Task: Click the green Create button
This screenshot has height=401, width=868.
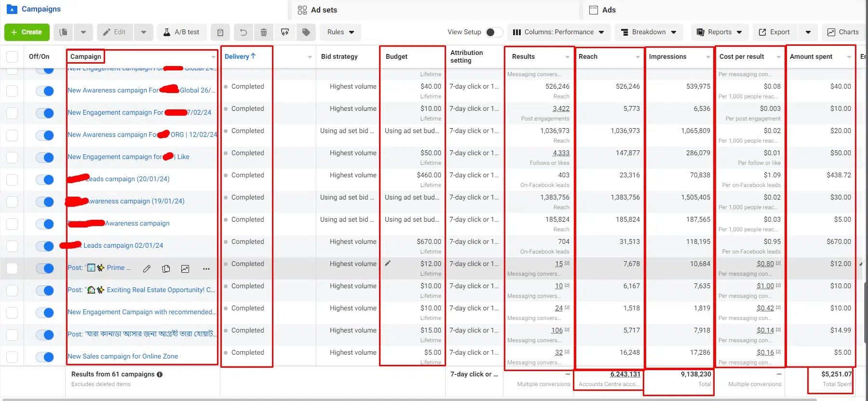Action: click(x=27, y=32)
